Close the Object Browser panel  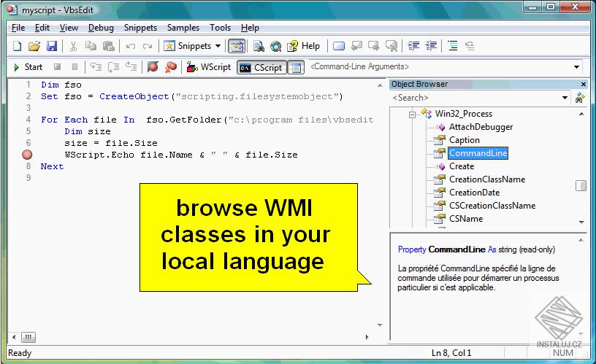[x=584, y=85]
